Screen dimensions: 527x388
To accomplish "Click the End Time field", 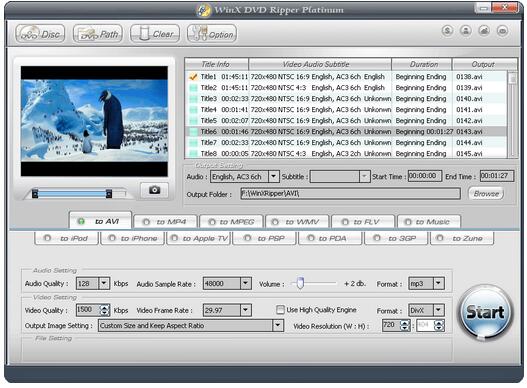I will coord(497,176).
